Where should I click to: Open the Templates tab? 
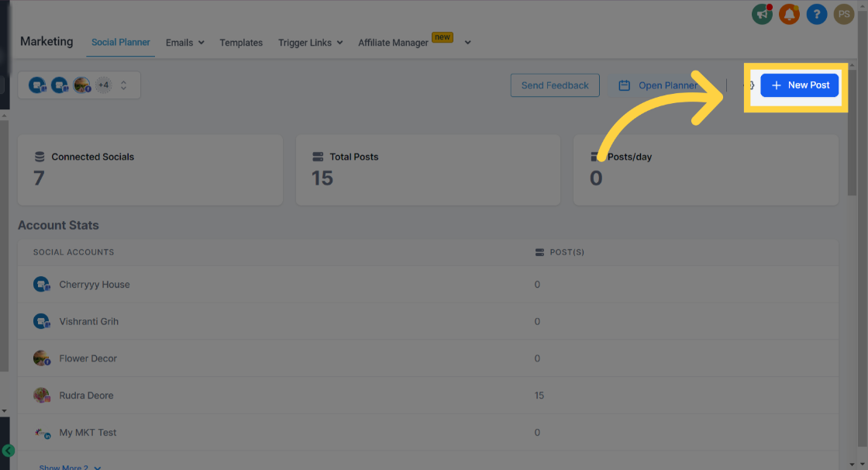click(x=241, y=43)
